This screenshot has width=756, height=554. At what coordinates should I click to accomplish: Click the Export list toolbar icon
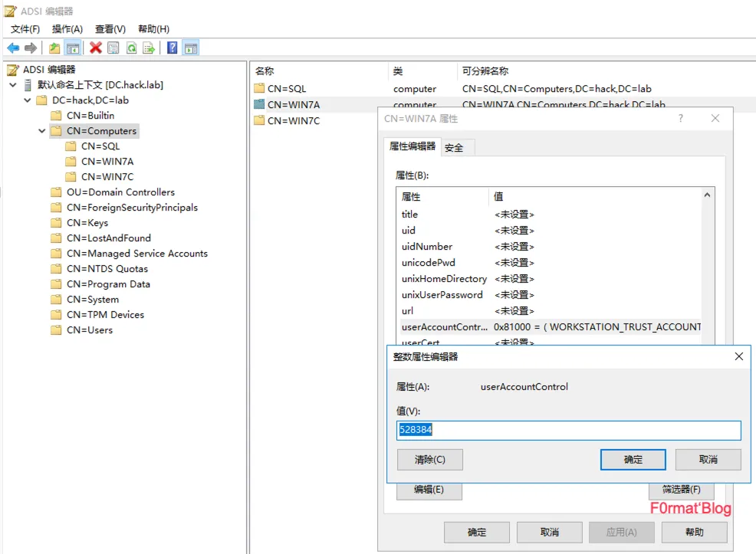point(149,48)
